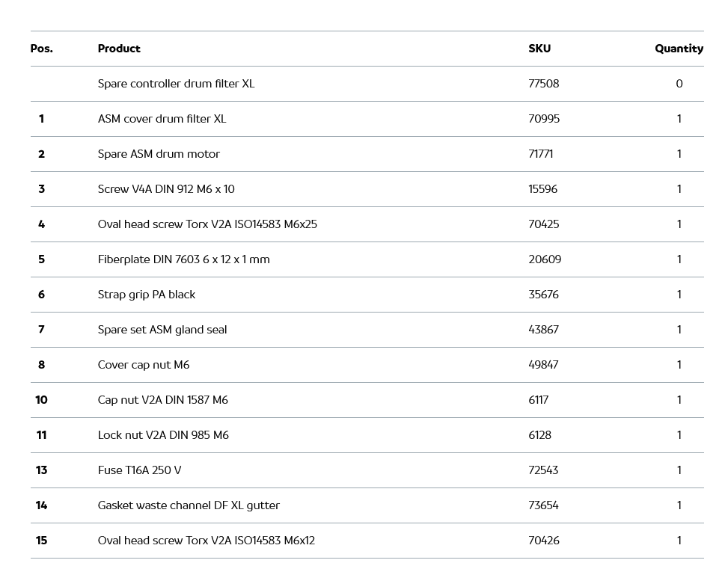Open Fiberplate DIN 7603 product name
This screenshot has width=728, height=566.
[x=183, y=259]
